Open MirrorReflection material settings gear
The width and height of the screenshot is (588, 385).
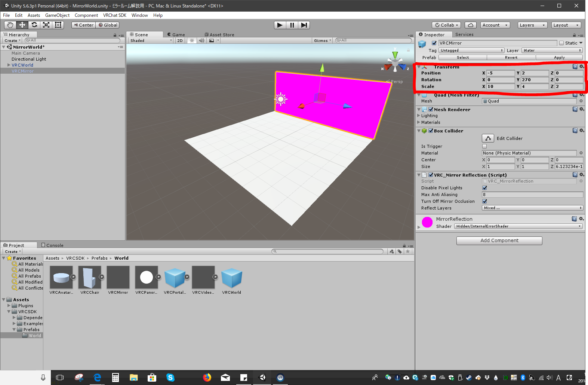click(x=582, y=219)
